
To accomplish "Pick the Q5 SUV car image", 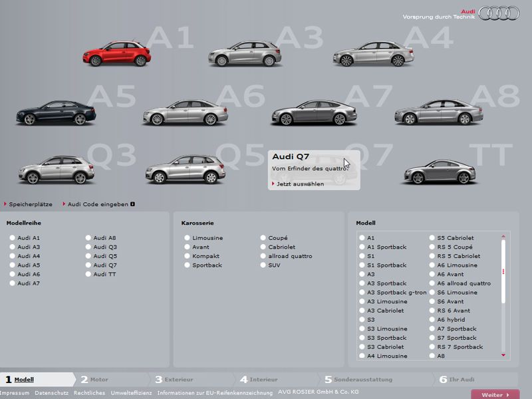I will (x=186, y=170).
